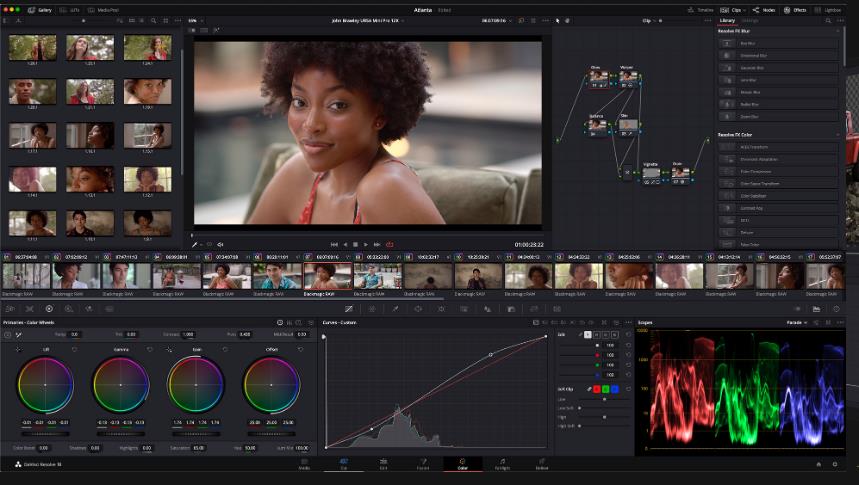Switch to the Fairlight page tab
Image resolution: width=859 pixels, height=485 pixels.
(501, 466)
